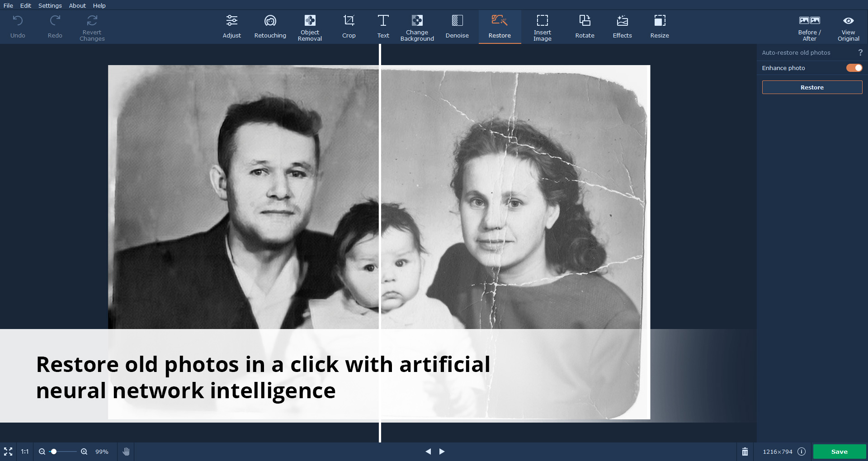Select the Crop tool
Image resolution: width=868 pixels, height=461 pixels.
tap(349, 27)
